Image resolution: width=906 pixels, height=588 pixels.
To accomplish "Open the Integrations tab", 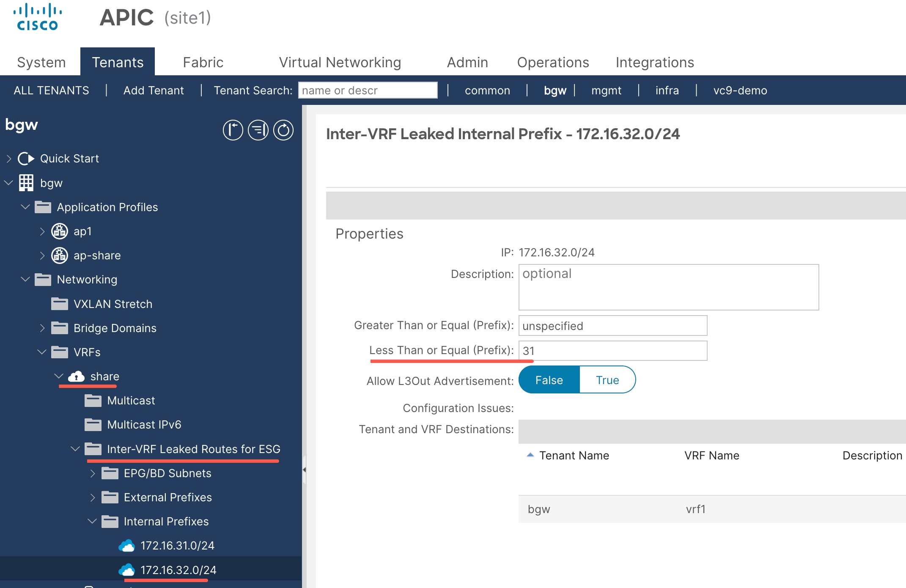I will (655, 62).
